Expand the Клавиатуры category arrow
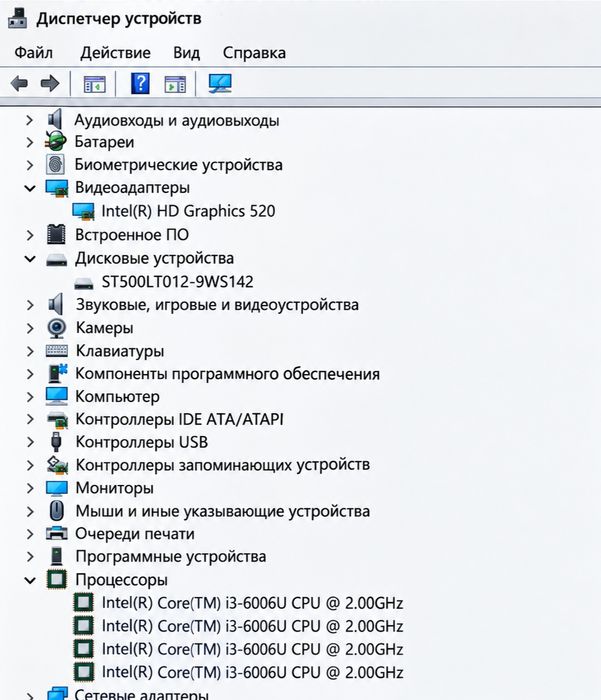 [29, 351]
